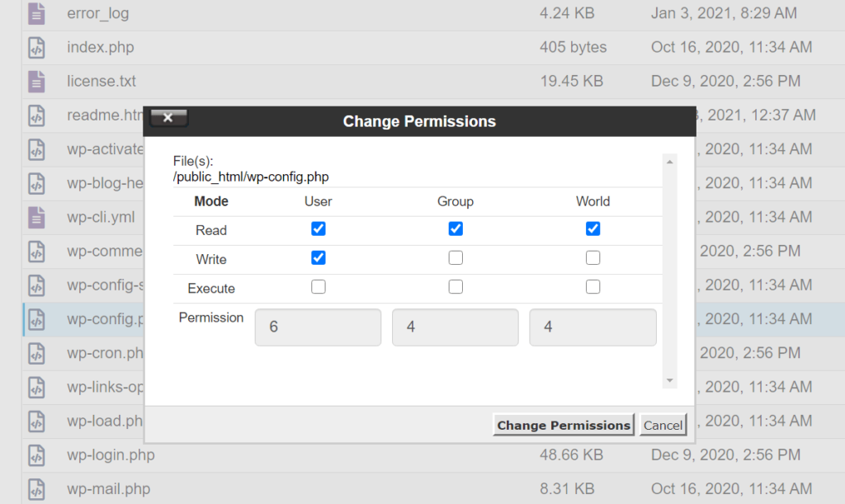Click the dialog scrollbar down arrow
The height and width of the screenshot is (504, 845).
669,382
